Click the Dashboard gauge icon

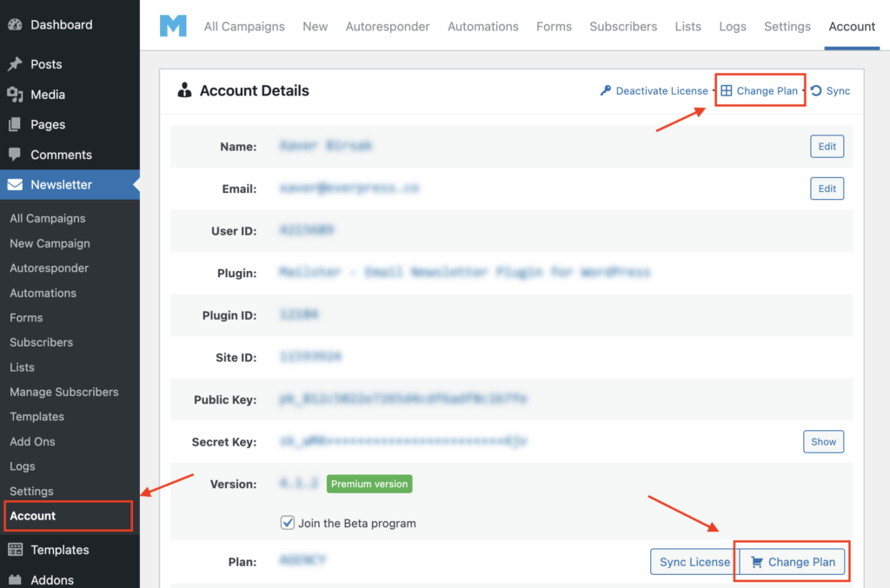[15, 24]
